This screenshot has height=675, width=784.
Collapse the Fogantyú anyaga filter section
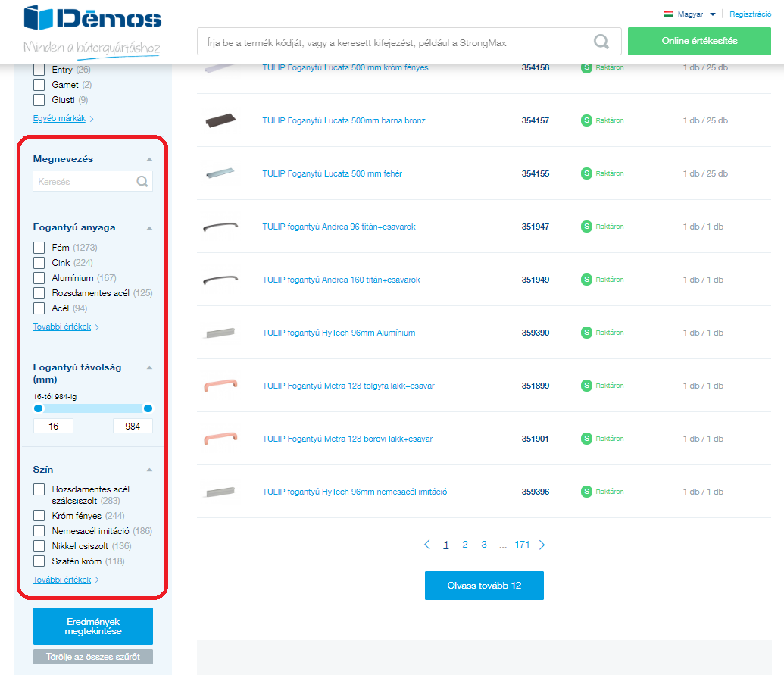(x=149, y=227)
